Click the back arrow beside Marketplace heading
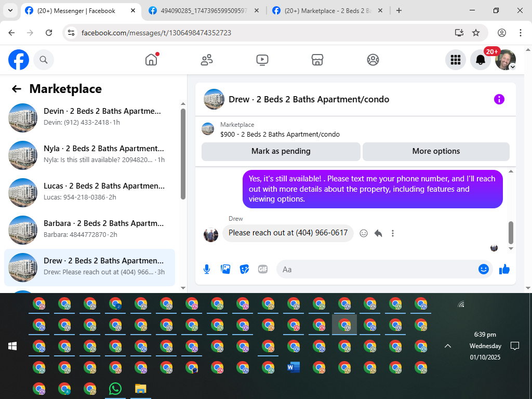This screenshot has height=399, width=532. coord(16,89)
